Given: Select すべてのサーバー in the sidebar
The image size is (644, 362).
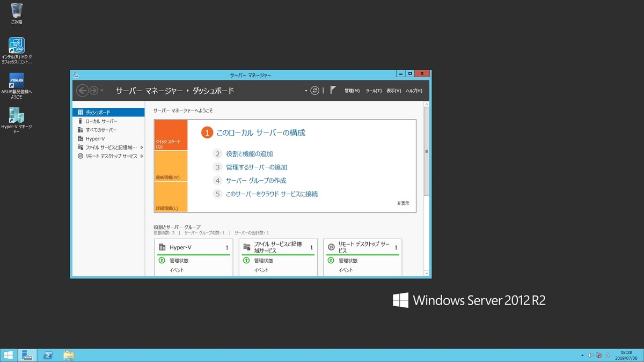Looking at the screenshot, I should [x=108, y=130].
